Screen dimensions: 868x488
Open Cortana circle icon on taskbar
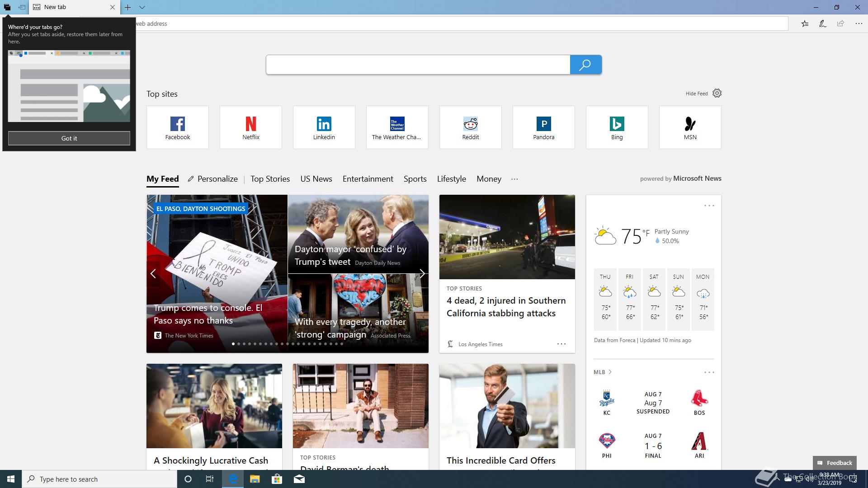coord(188,479)
